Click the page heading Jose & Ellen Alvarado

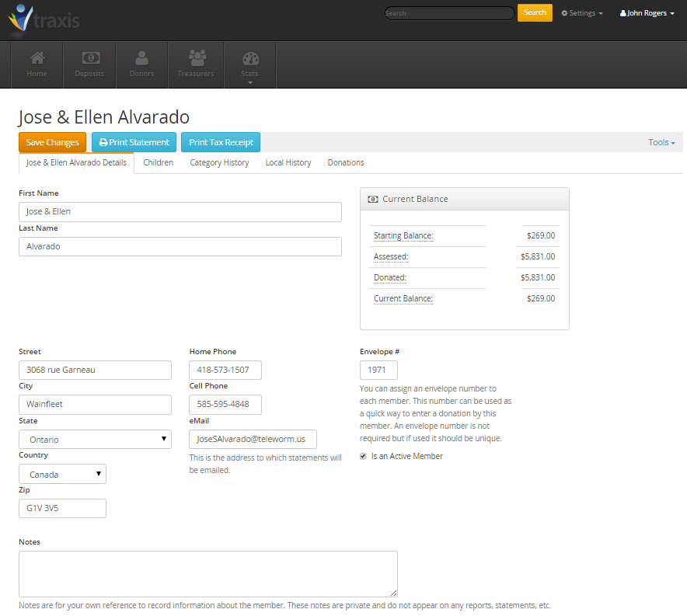pos(104,117)
